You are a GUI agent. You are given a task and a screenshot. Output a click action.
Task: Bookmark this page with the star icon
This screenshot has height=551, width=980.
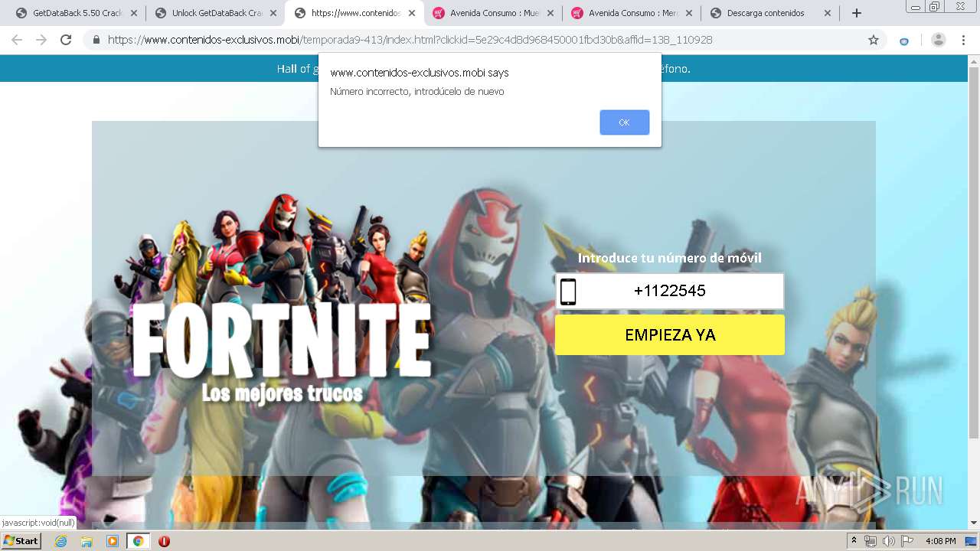click(874, 40)
